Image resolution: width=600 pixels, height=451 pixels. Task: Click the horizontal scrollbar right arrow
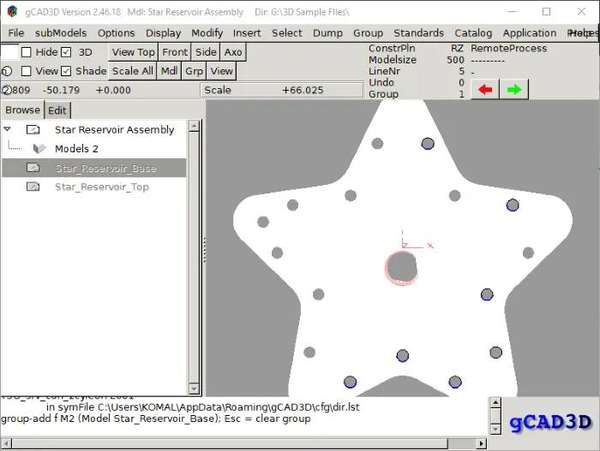pos(482,444)
